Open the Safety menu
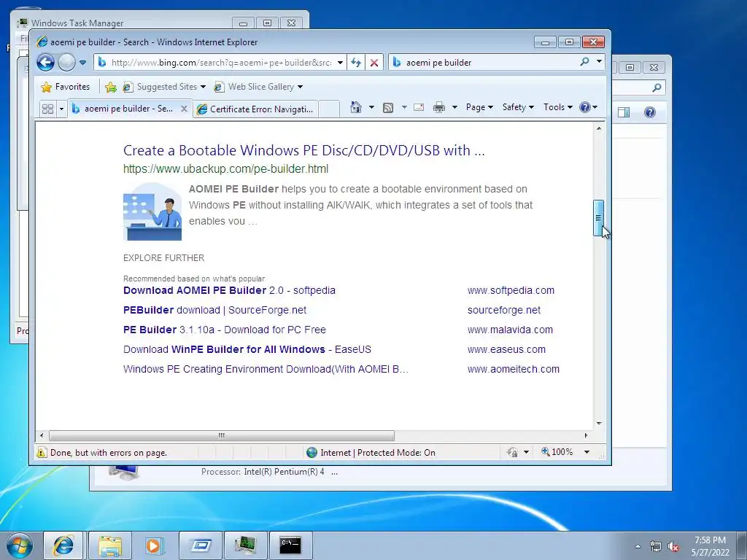Viewport: 747px width, 560px height. pos(518,107)
